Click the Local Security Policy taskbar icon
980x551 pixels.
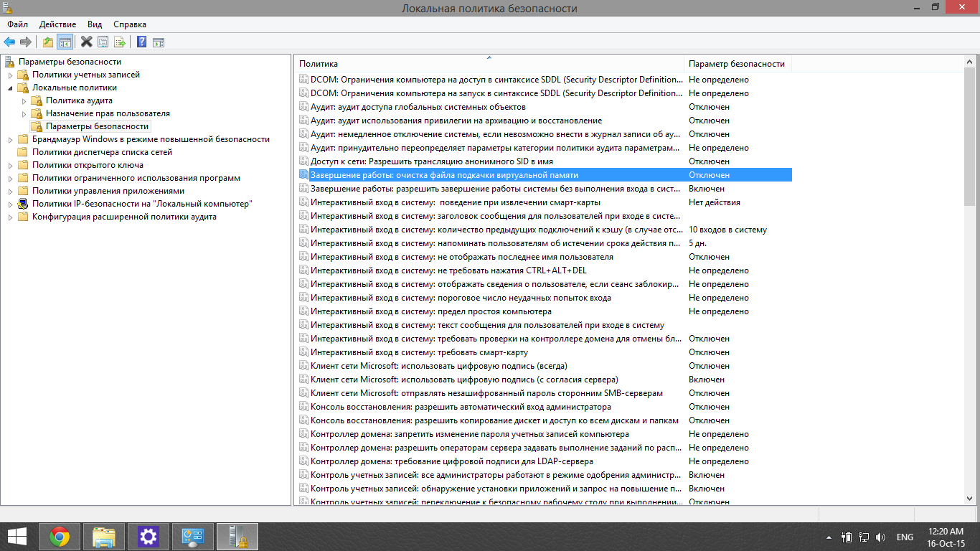[237, 537]
